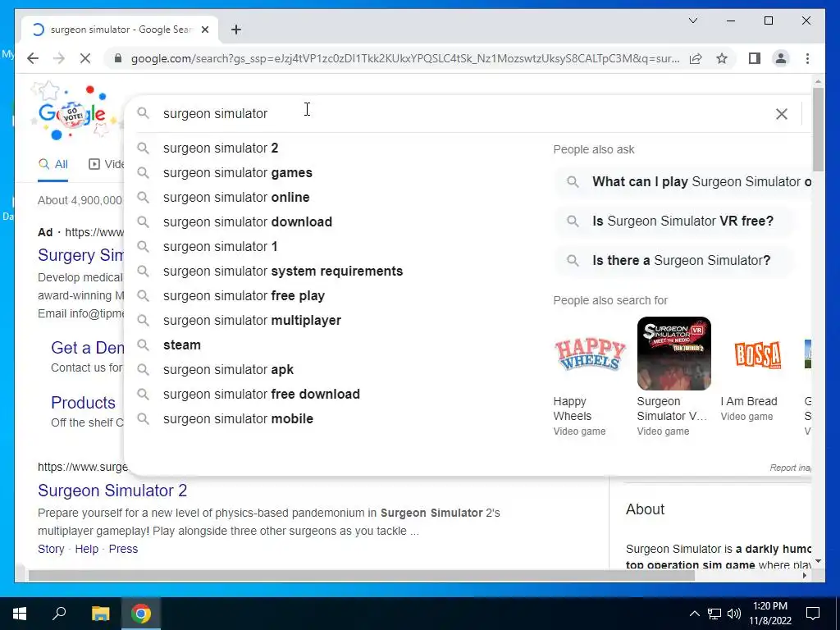
Task: Click the magnifier icon in search box
Action: click(143, 113)
